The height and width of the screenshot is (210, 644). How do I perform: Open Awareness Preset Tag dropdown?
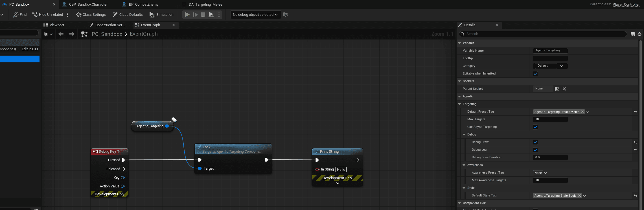click(x=540, y=173)
